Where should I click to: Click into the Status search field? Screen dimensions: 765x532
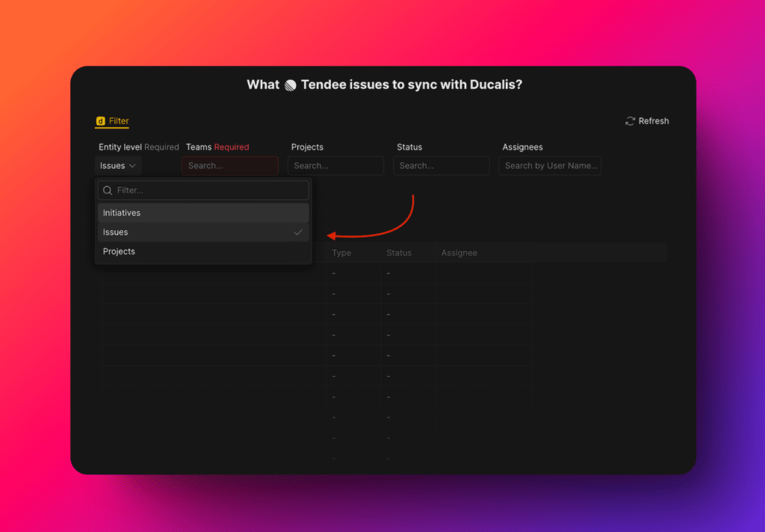coord(441,166)
